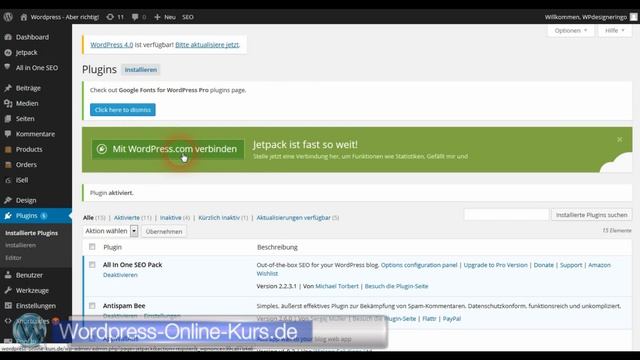Open SEO menu in admin bar
The image size is (640, 360).
[x=188, y=17]
